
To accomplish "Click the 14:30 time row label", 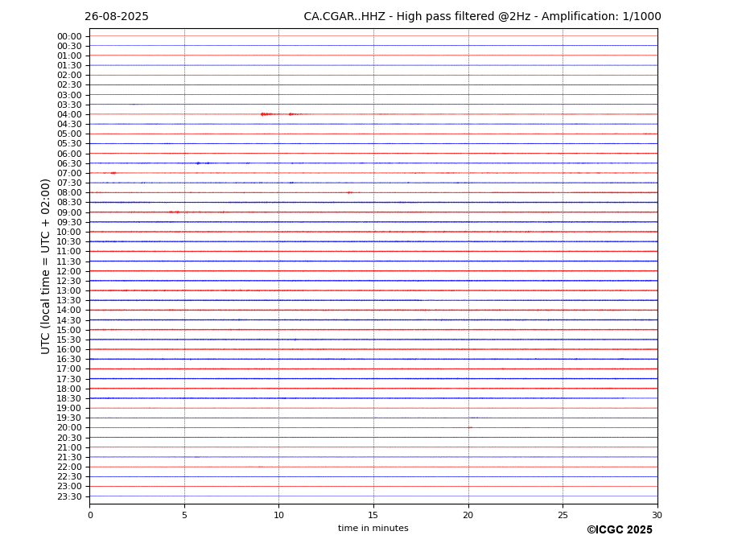I will point(69,320).
